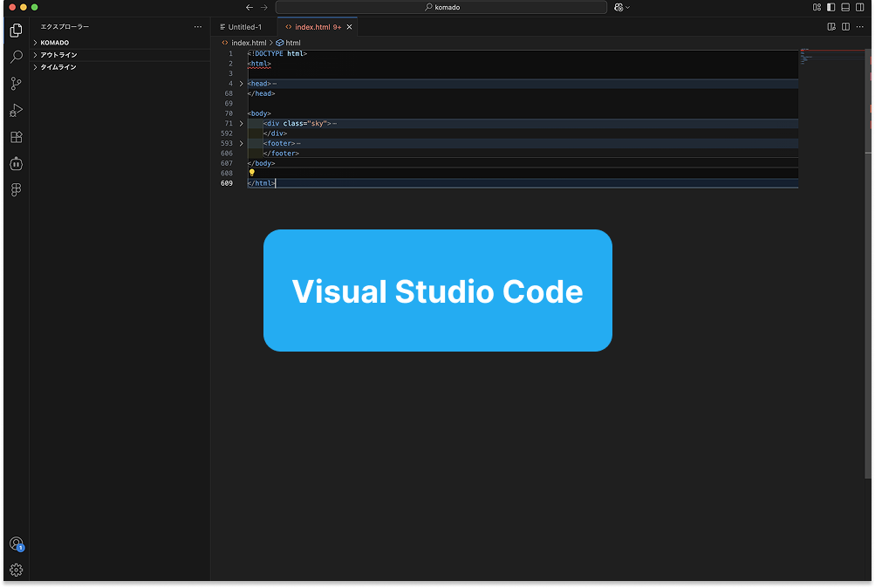Open the robot-shaped icon in activity bar
Viewport: 875px width, 588px height.
click(17, 163)
